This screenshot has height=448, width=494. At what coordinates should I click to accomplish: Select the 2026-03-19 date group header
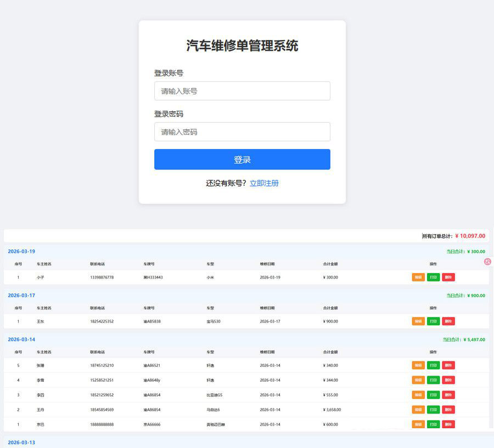click(x=21, y=252)
